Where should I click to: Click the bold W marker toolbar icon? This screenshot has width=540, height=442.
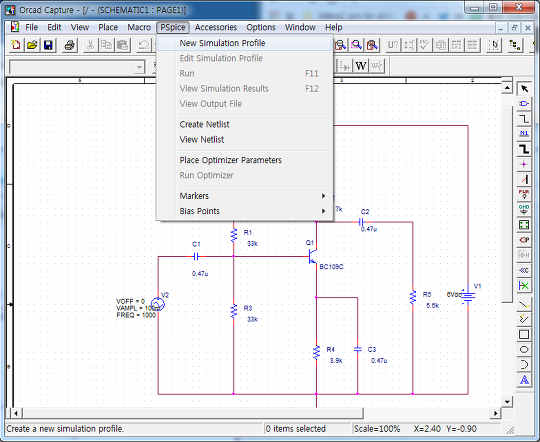click(x=361, y=66)
